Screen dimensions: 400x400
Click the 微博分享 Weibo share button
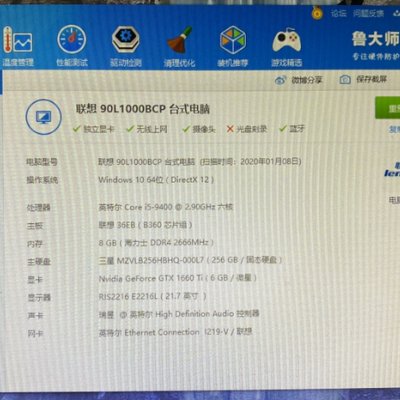[298, 80]
